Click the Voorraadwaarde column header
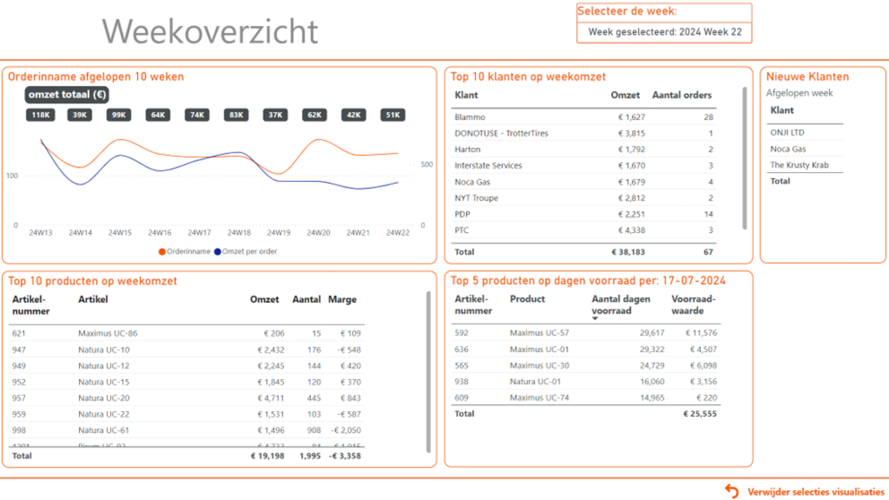The width and height of the screenshot is (889, 500). pos(693,305)
